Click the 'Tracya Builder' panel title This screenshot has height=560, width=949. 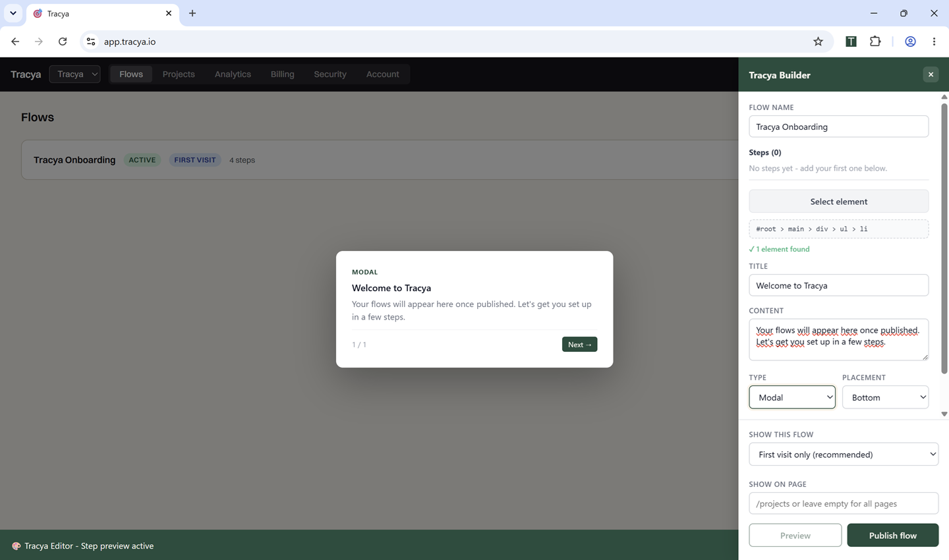point(780,75)
